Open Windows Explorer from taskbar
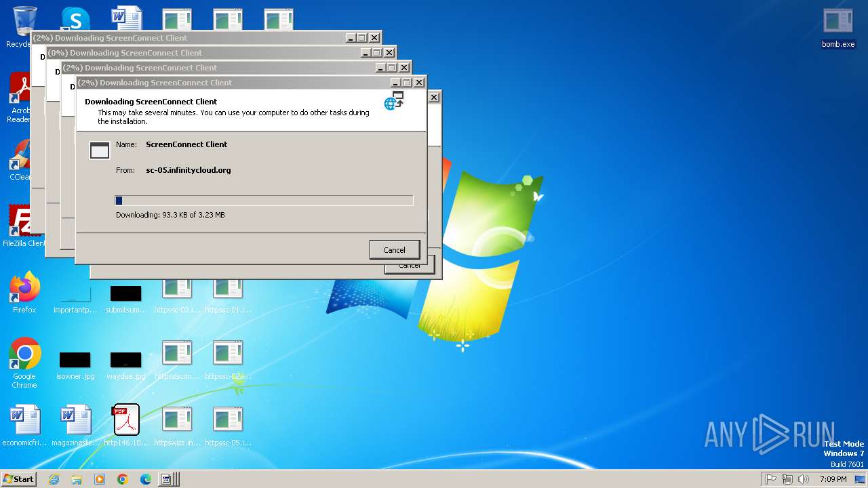 (x=77, y=479)
